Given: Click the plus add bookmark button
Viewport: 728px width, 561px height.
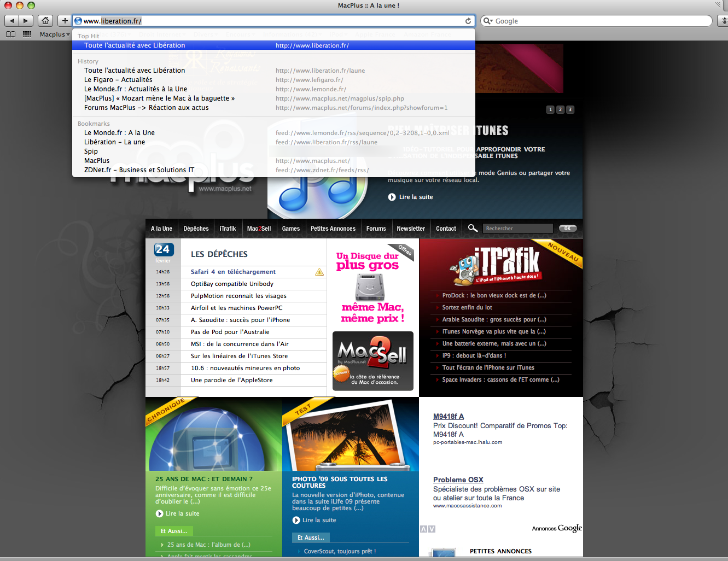Looking at the screenshot, I should tap(65, 21).
